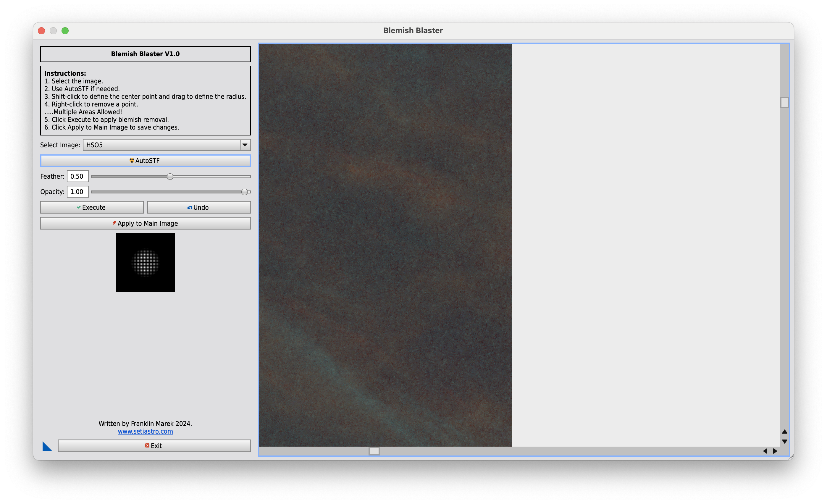The height and width of the screenshot is (504, 827).
Task: Click the Feather value input field
Action: (77, 176)
